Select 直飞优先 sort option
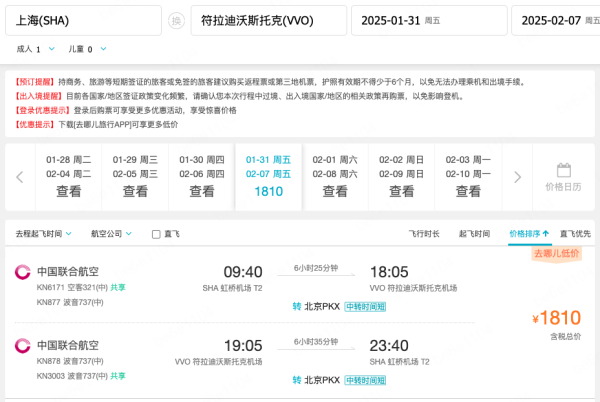This screenshot has width=600, height=402. point(575,234)
